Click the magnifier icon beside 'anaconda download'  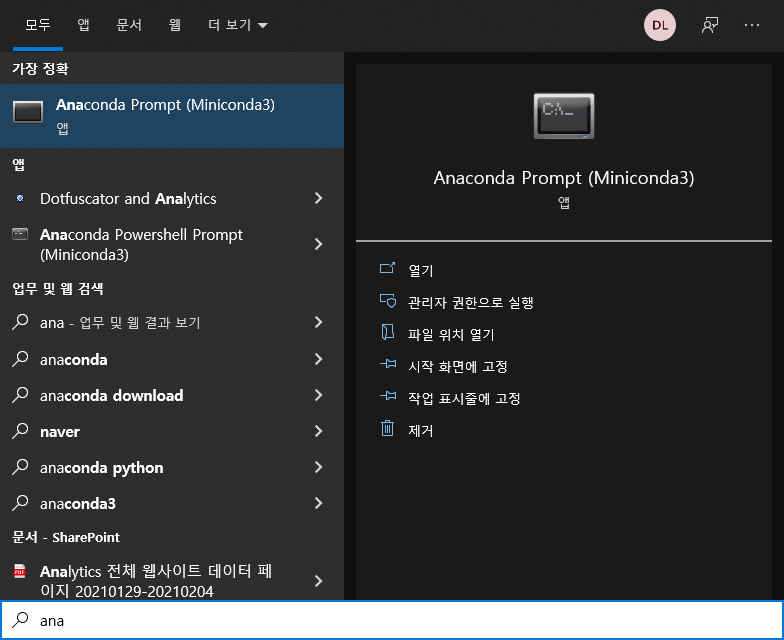point(20,394)
